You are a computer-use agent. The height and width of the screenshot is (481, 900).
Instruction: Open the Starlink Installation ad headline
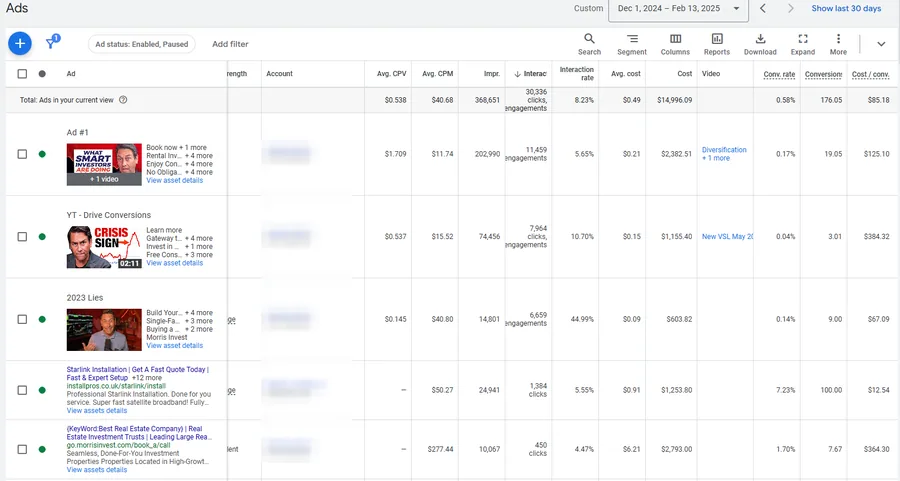pyautogui.click(x=138, y=374)
